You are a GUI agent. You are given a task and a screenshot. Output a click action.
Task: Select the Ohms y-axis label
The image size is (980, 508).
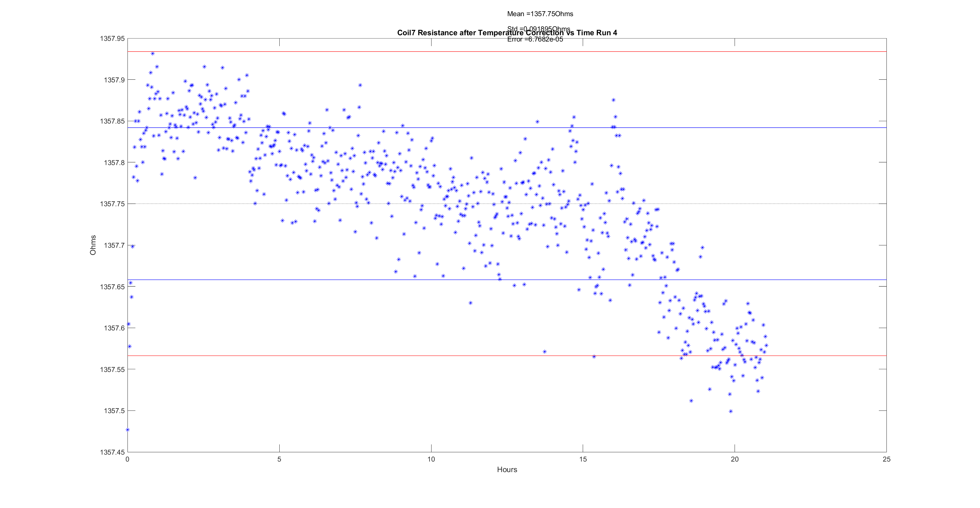click(x=93, y=245)
